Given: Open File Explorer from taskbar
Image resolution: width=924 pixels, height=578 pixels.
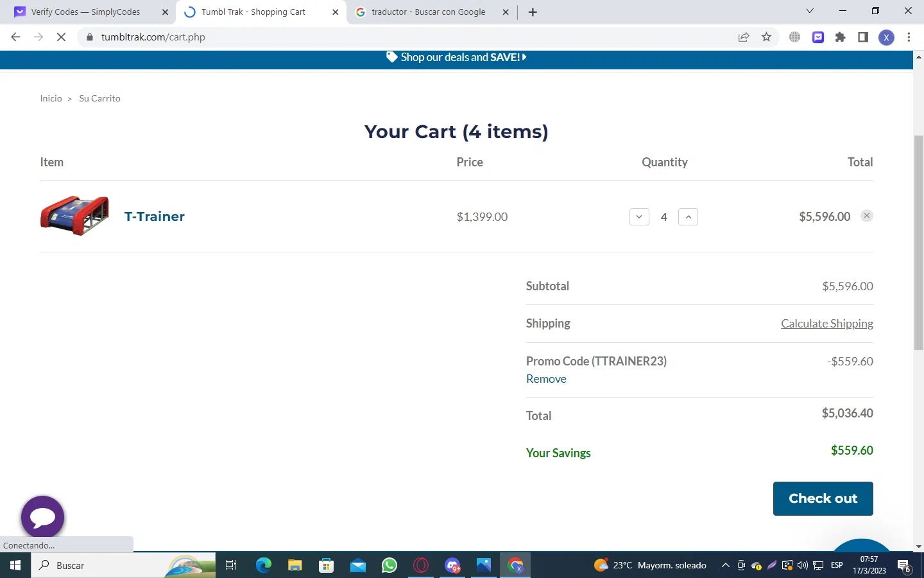Looking at the screenshot, I should (x=295, y=565).
